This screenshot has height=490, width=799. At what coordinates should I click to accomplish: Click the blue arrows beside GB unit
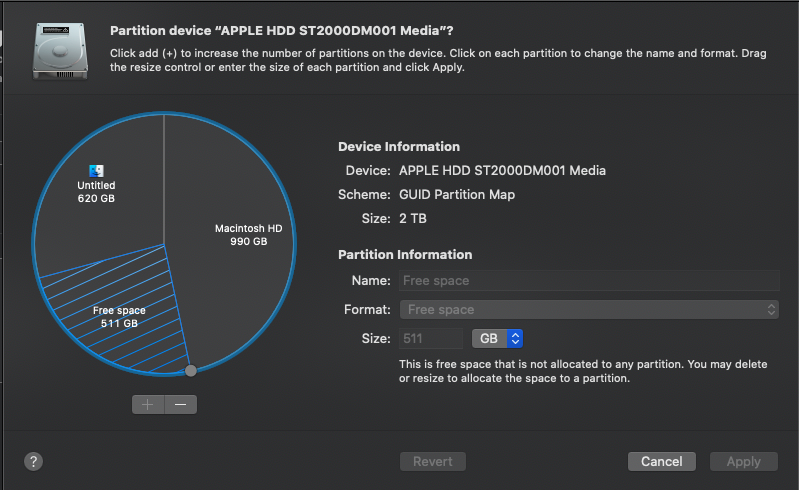click(515, 338)
